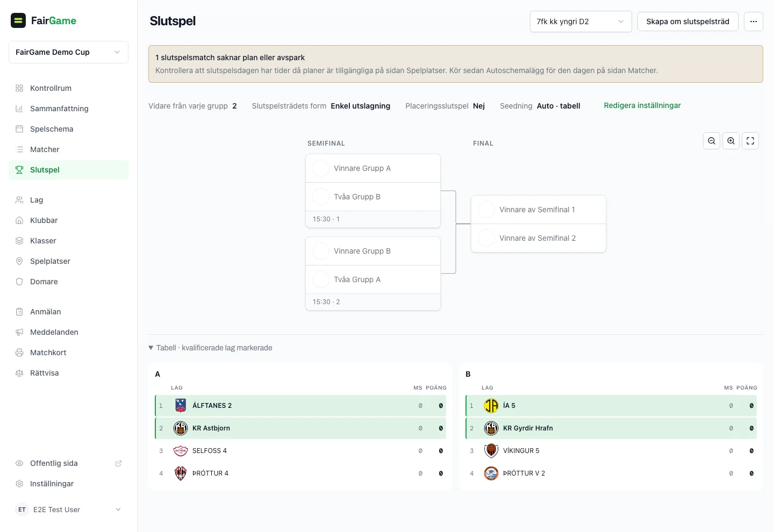
Task: Select the Vinnare Grupp A semifinal slot
Action: coord(373,168)
